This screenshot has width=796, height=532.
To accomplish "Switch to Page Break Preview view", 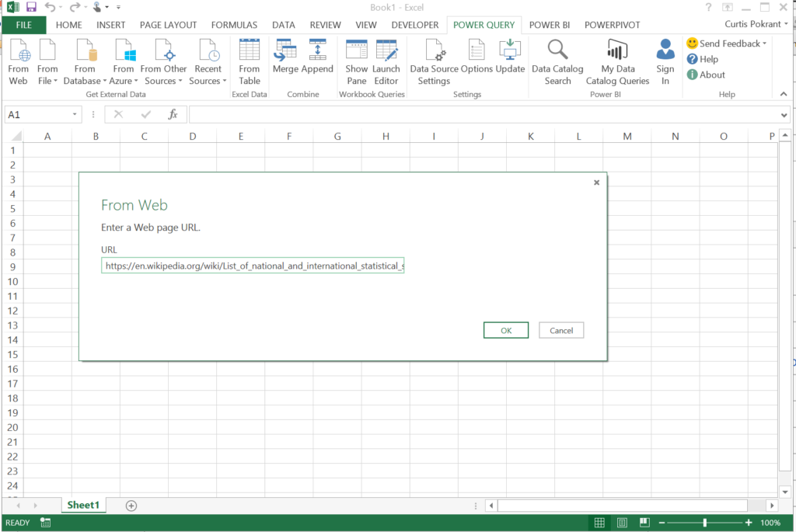I will coord(644,523).
